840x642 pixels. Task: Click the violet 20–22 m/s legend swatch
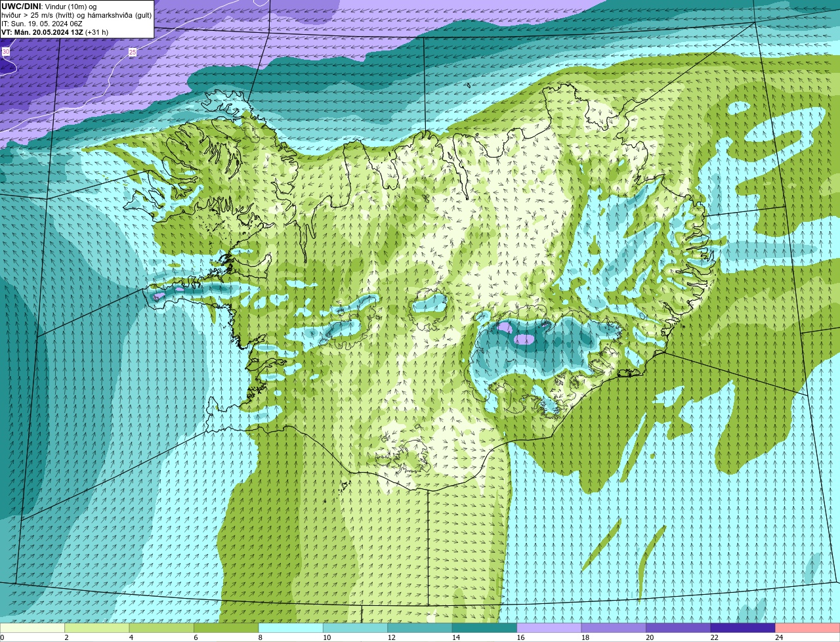point(678,628)
